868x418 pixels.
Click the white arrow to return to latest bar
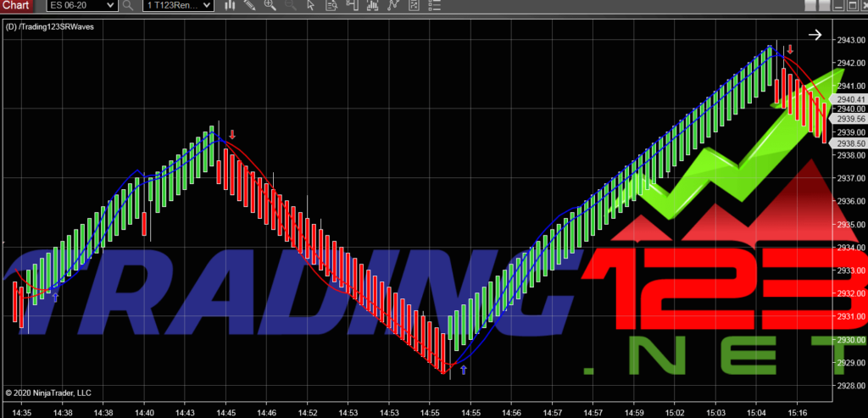click(815, 36)
